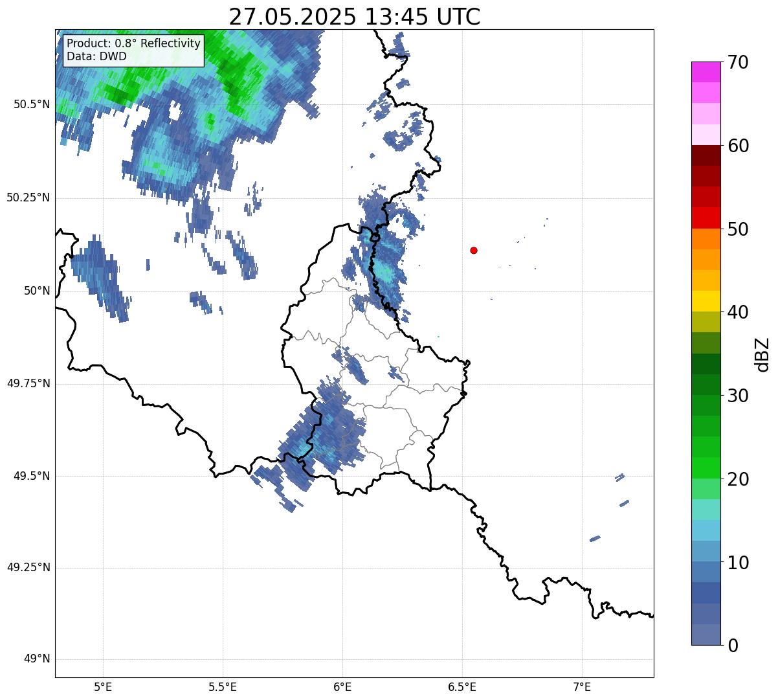
Task: Click the '49.5°N' latitude label
Action: click(32, 476)
